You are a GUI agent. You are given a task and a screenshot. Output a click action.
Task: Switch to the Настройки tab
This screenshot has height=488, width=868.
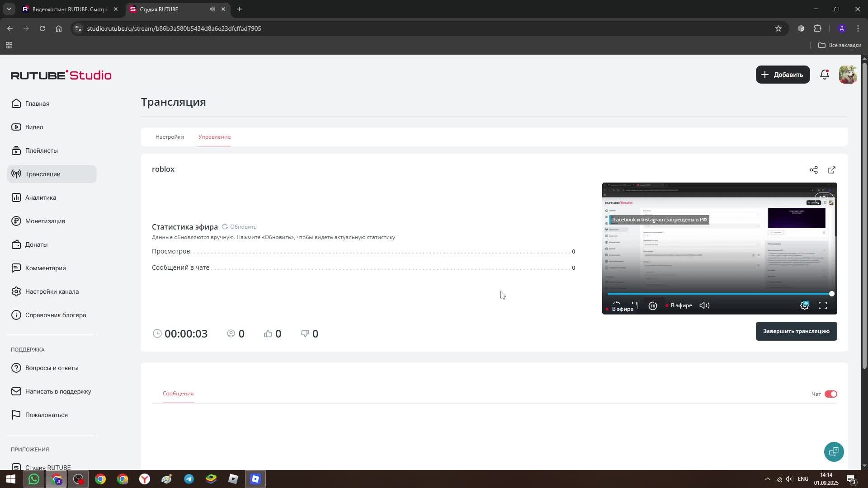(170, 137)
